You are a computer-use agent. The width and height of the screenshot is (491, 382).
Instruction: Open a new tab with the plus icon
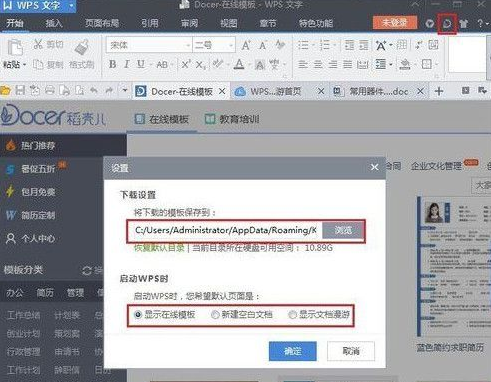pyautogui.click(x=439, y=91)
